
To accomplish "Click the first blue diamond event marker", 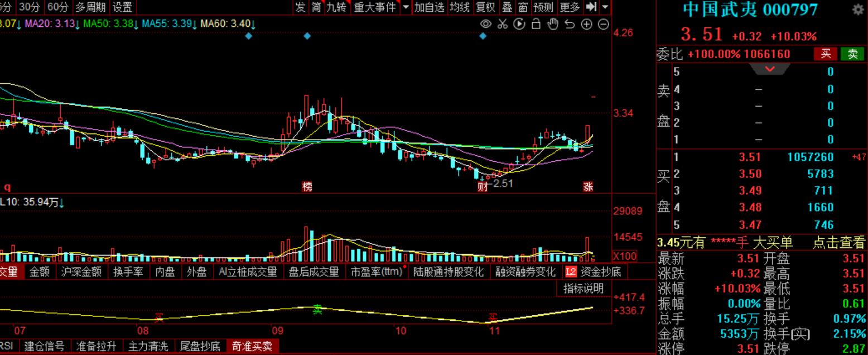I will point(249,36).
